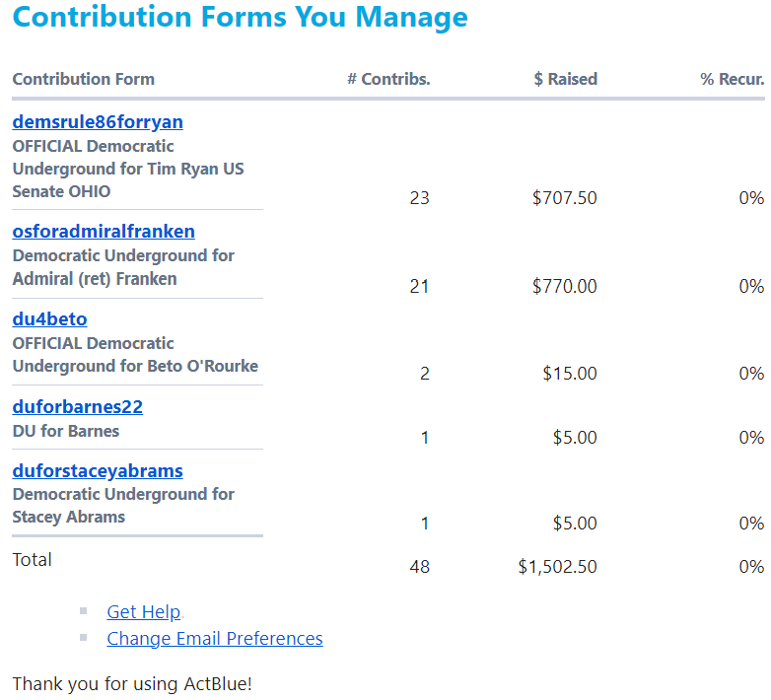This screenshot has width=771, height=700.
Task: Click the $ Raised column header
Action: click(x=565, y=79)
